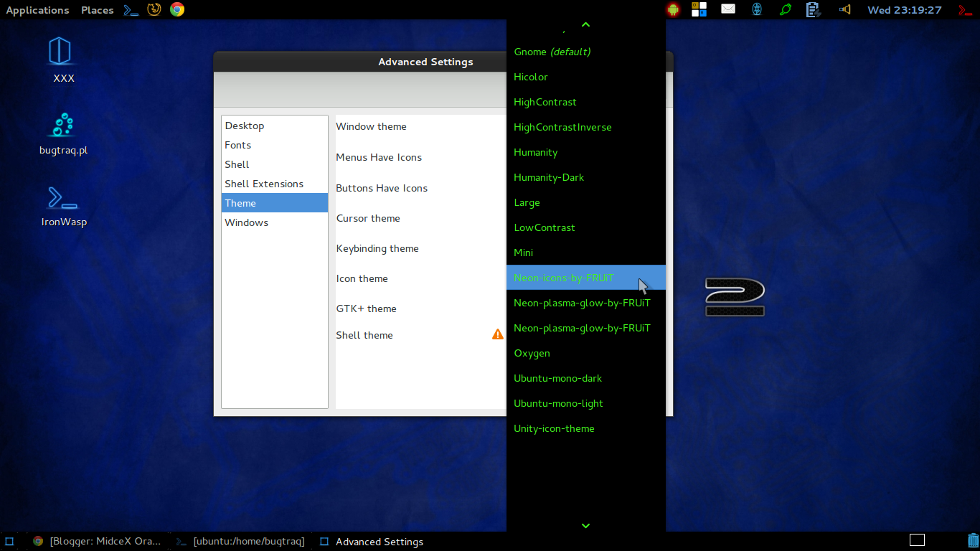Click the Cursor theme label
Viewport: 980px width, 551px height.
[368, 218]
